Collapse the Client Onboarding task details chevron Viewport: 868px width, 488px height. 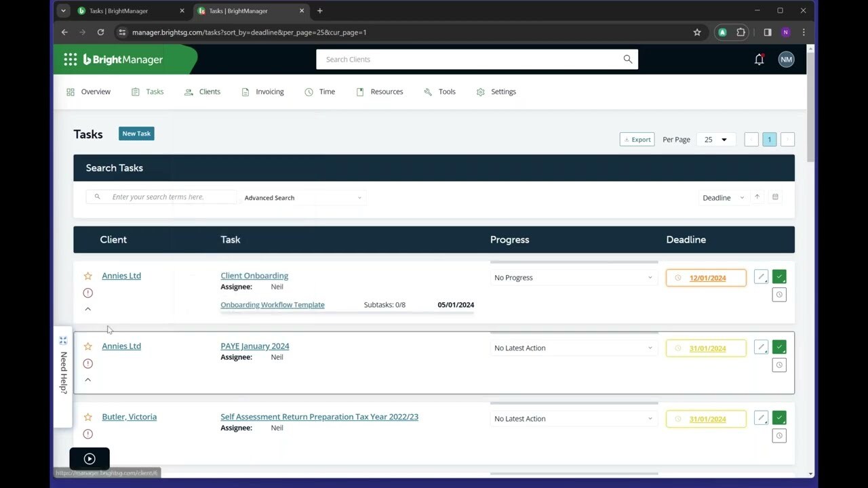(x=87, y=309)
